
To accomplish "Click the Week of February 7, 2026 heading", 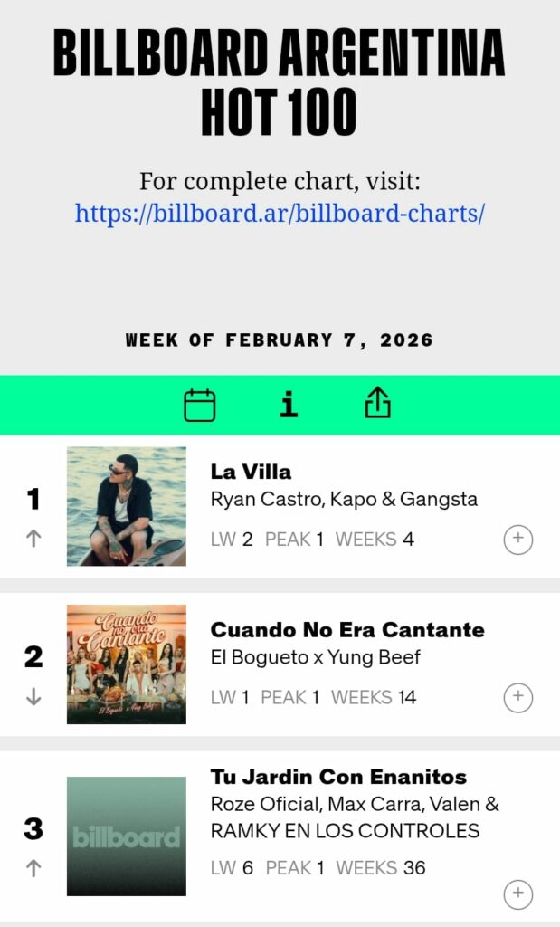I will click(280, 340).
